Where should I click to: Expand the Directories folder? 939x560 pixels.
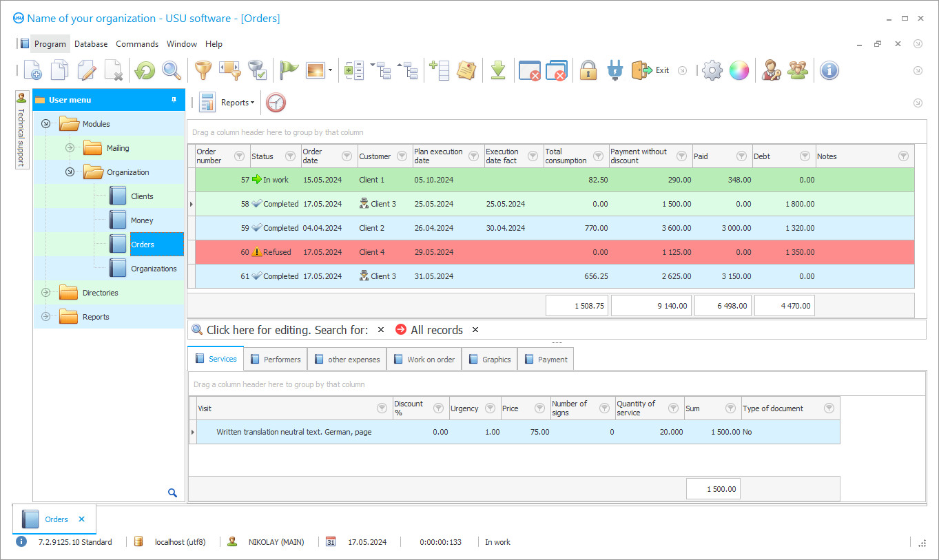[x=45, y=292]
